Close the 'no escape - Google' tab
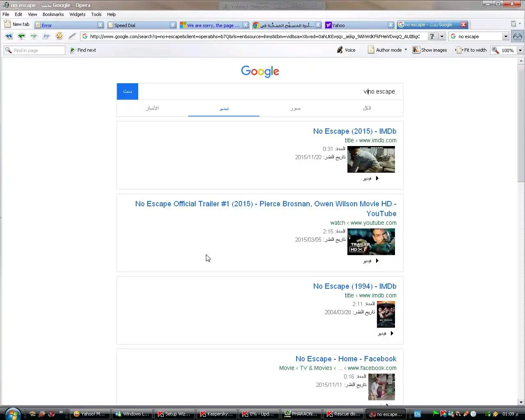The height and width of the screenshot is (420, 525). coord(463,25)
